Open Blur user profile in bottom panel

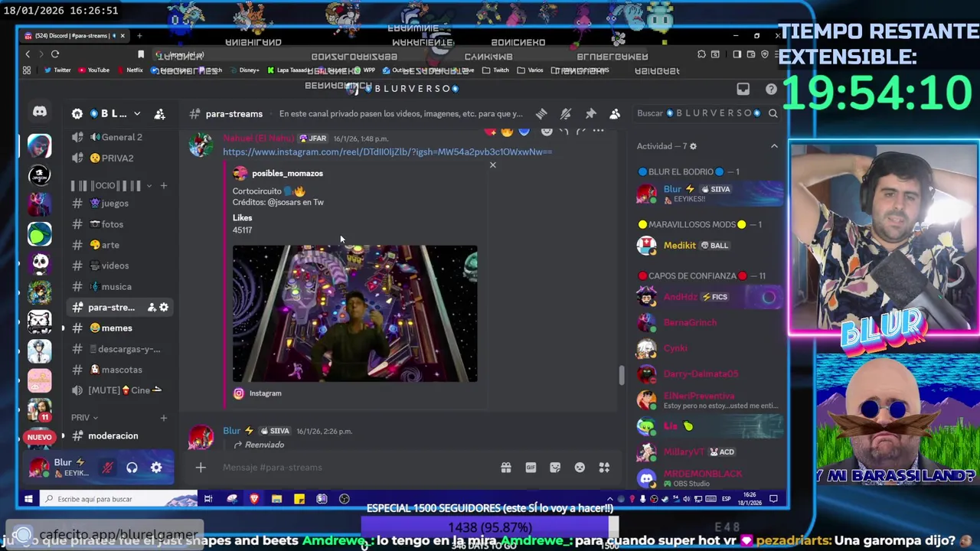tap(60, 468)
